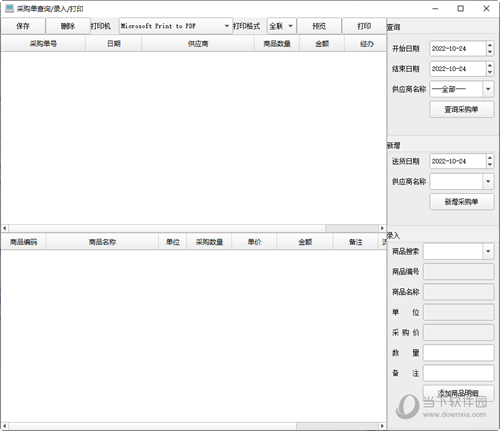This screenshot has height=431, width=500.
Task: Click the 结束日期 date field
Action: pos(458,69)
